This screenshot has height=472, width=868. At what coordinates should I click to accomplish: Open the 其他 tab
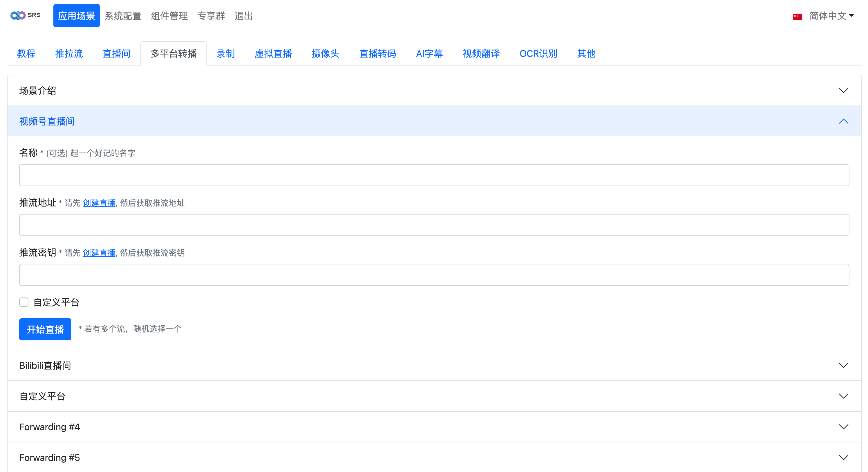click(586, 54)
